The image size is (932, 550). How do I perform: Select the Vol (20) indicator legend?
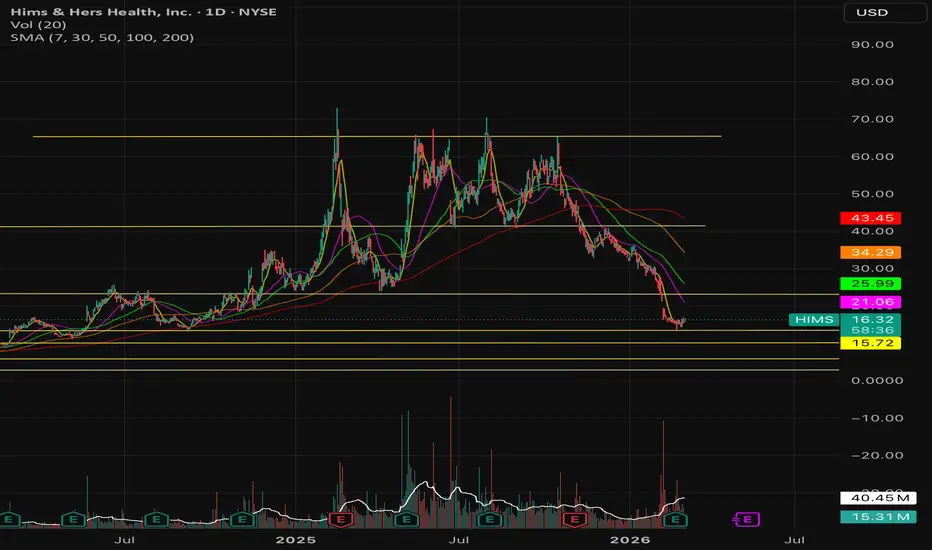click(38, 25)
